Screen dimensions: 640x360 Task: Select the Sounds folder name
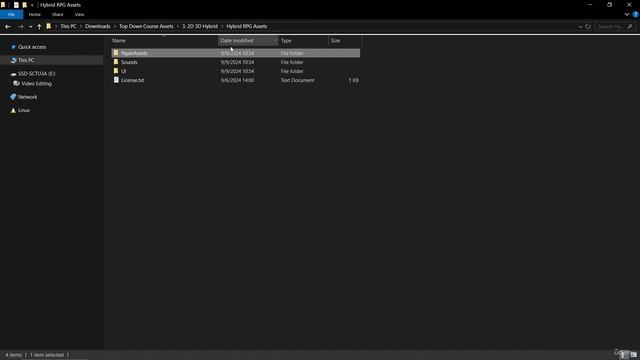[x=129, y=62]
